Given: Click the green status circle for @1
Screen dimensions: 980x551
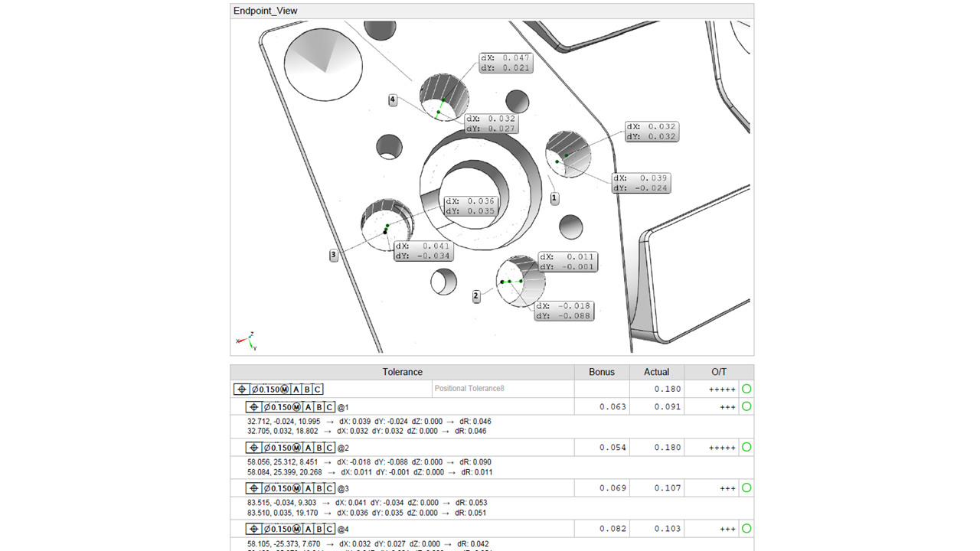Looking at the screenshot, I should point(746,406).
